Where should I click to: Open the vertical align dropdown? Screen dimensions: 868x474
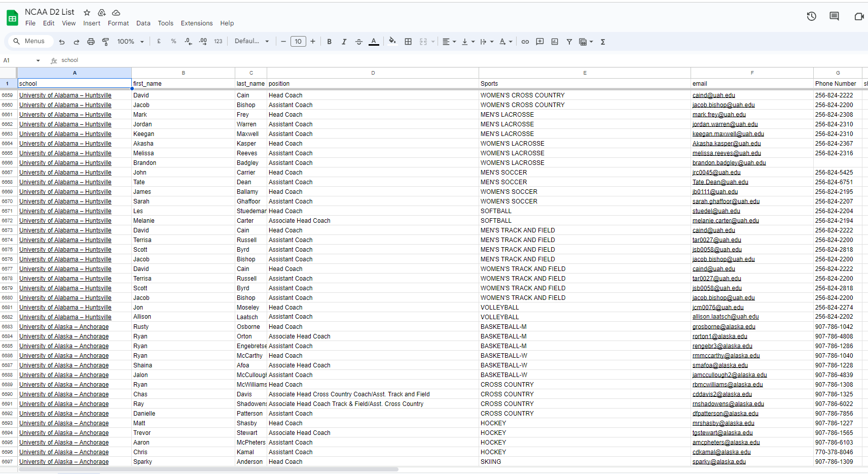(x=468, y=42)
